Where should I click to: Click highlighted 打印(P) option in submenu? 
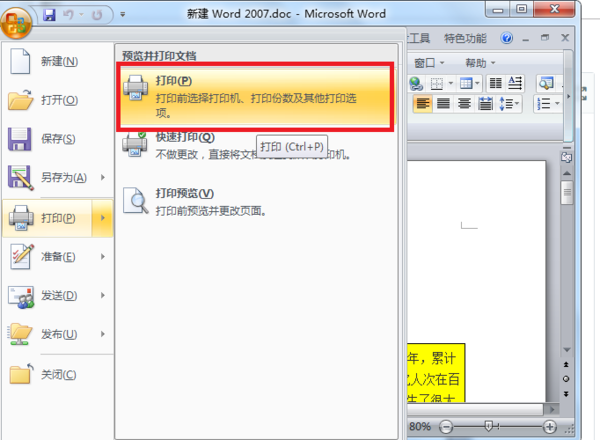255,97
